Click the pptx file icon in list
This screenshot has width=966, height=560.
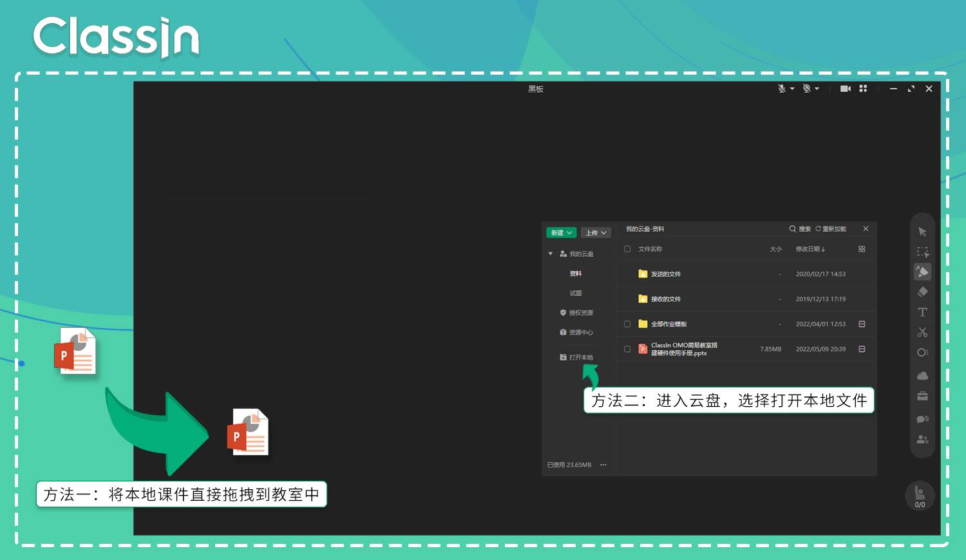point(642,349)
